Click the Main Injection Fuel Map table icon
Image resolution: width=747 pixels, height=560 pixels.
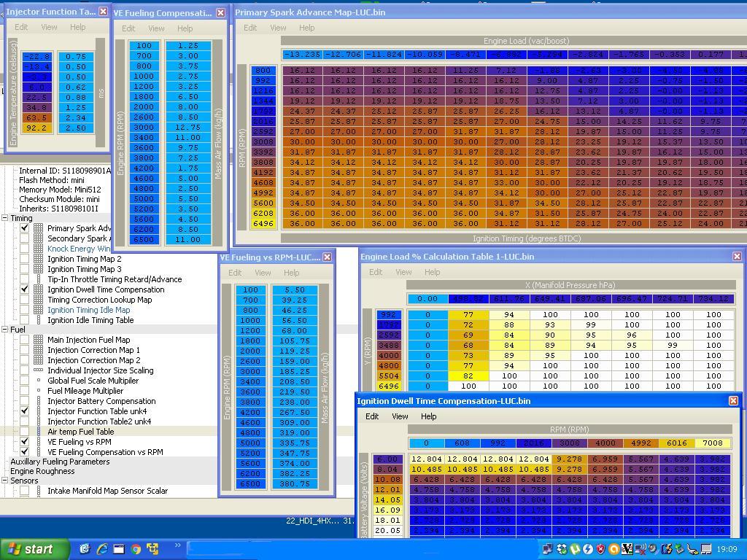point(39,340)
